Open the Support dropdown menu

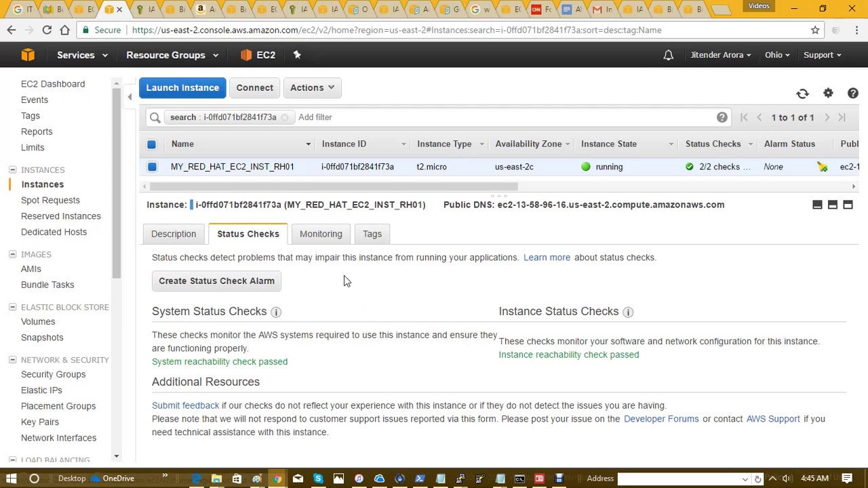823,55
